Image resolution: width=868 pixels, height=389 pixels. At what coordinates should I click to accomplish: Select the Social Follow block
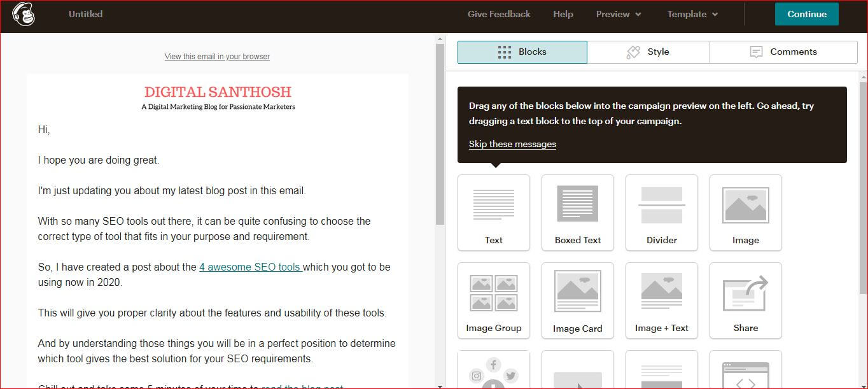coord(494,370)
